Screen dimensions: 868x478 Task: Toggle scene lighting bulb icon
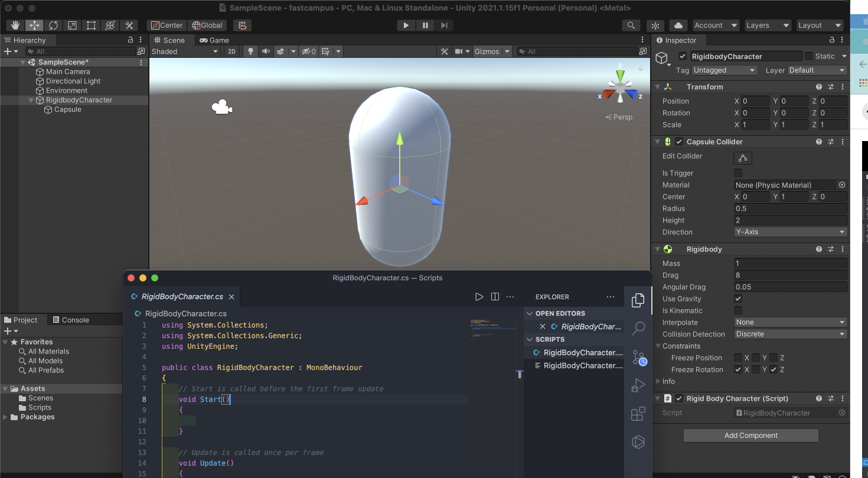[250, 51]
